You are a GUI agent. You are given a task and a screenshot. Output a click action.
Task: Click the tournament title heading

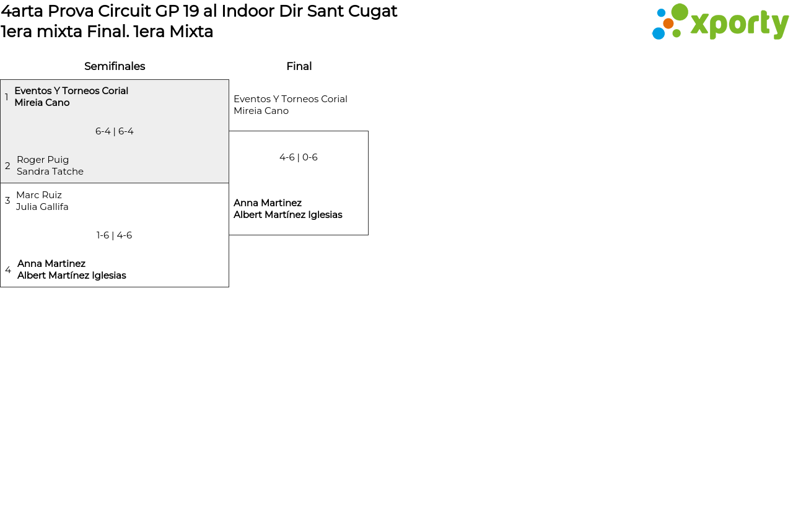click(199, 11)
